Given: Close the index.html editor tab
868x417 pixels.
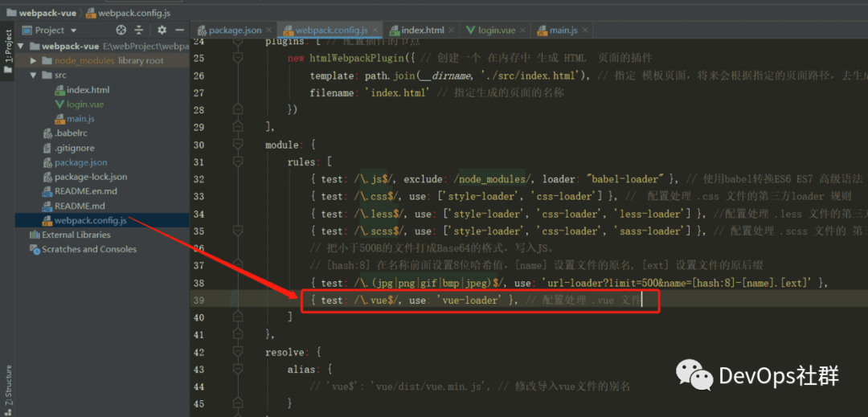Looking at the screenshot, I should click(x=452, y=31).
